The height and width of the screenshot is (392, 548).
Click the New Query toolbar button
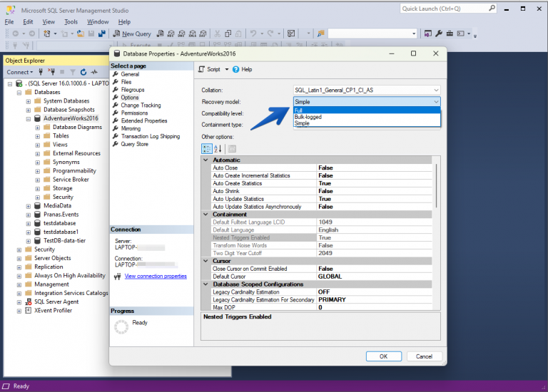pyautogui.click(x=132, y=33)
